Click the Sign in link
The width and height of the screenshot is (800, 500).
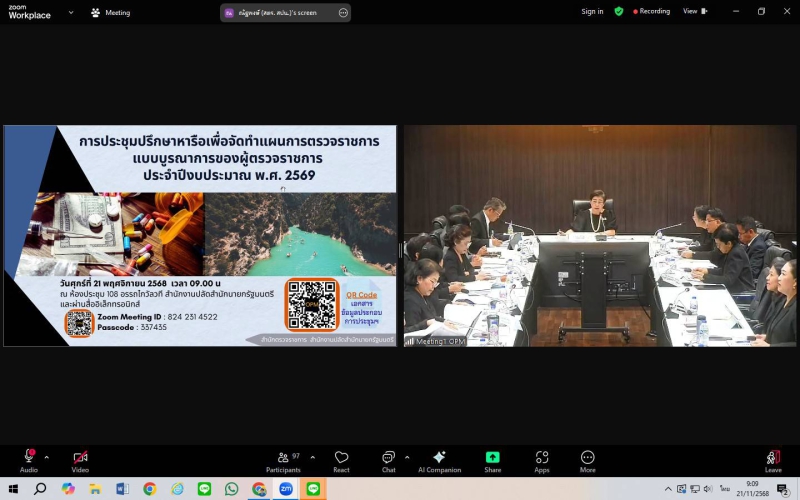coord(592,12)
